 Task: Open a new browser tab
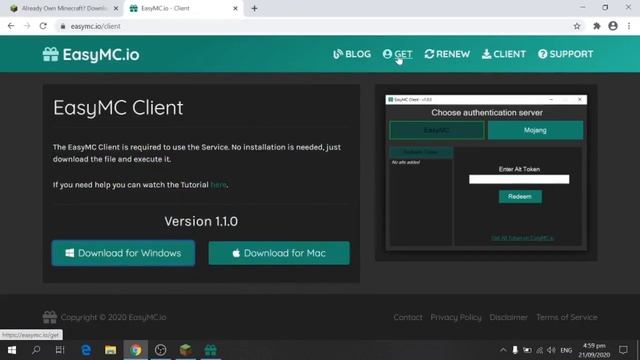click(254, 8)
